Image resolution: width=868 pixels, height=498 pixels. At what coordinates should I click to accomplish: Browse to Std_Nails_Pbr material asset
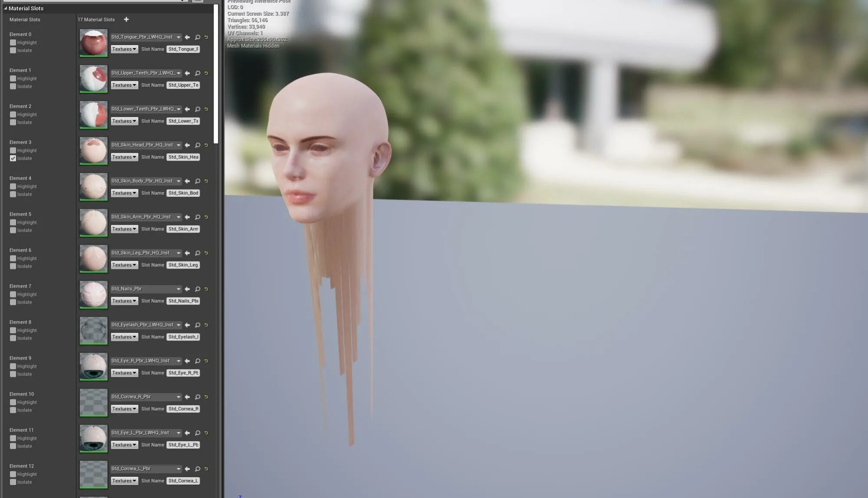tap(197, 289)
